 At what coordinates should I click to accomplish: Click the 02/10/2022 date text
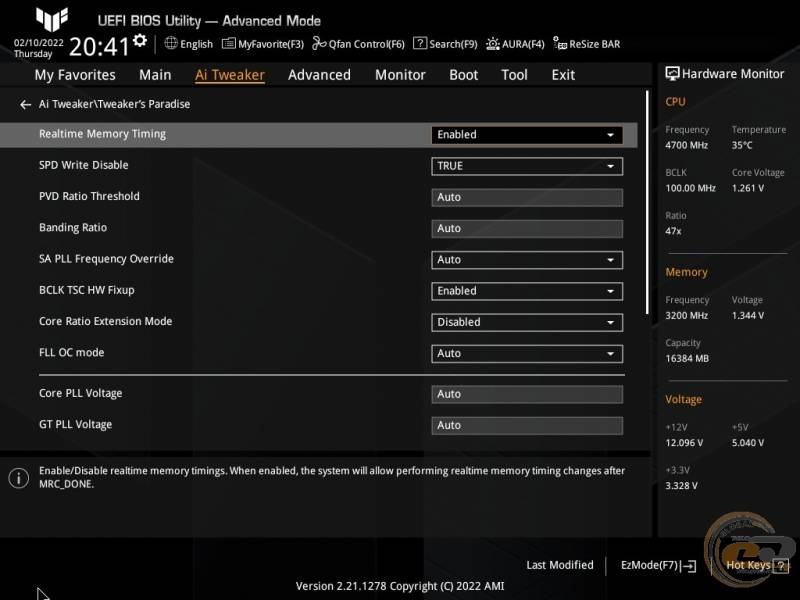[39, 42]
